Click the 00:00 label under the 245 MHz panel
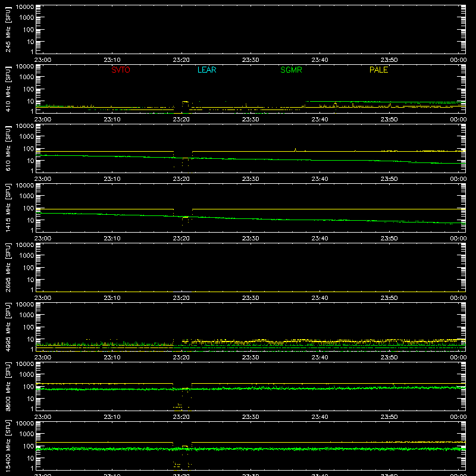This screenshot has height=476, width=476. pyautogui.click(x=458, y=60)
